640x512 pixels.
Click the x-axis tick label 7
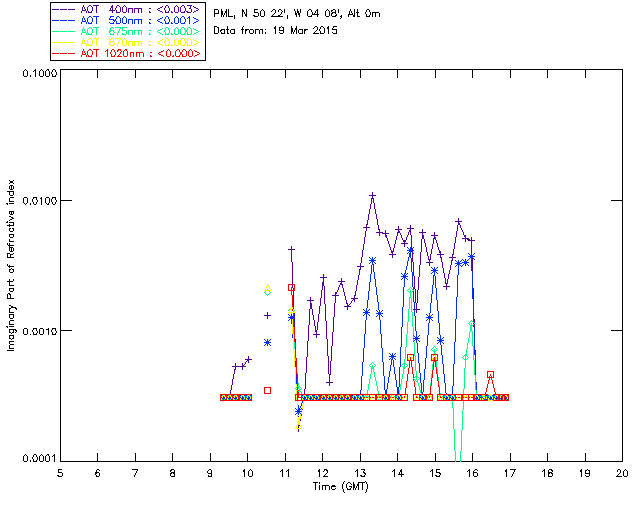[x=135, y=473]
